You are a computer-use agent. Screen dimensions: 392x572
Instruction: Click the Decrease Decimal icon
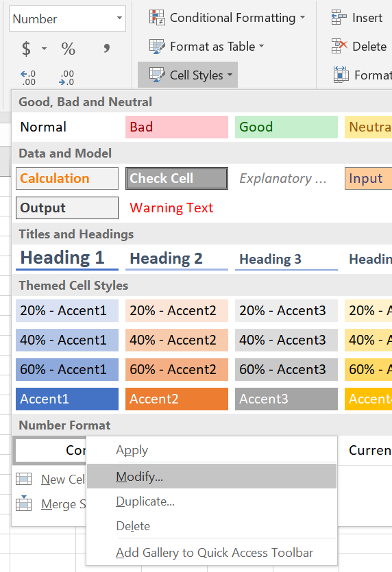[66, 77]
